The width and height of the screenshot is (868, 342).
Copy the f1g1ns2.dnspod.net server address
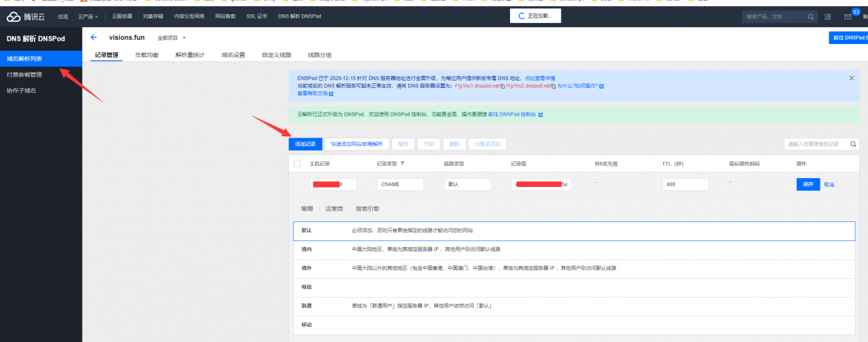pyautogui.click(x=553, y=86)
